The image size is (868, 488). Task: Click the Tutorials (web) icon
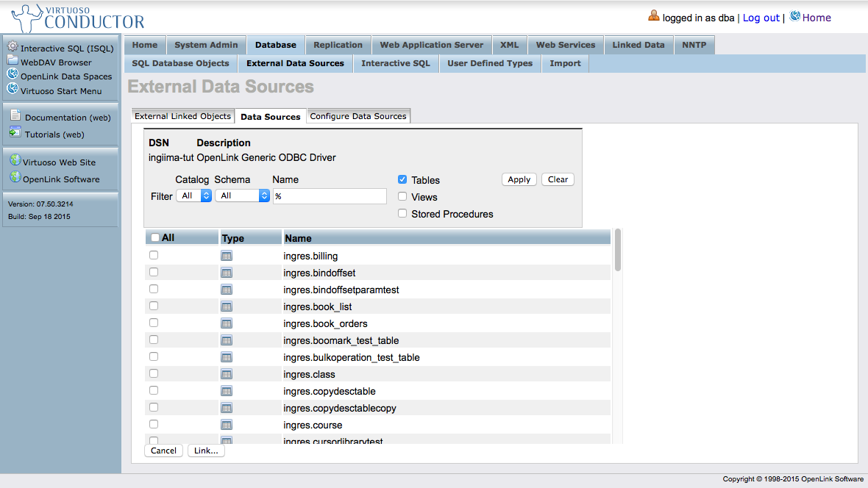pos(15,132)
